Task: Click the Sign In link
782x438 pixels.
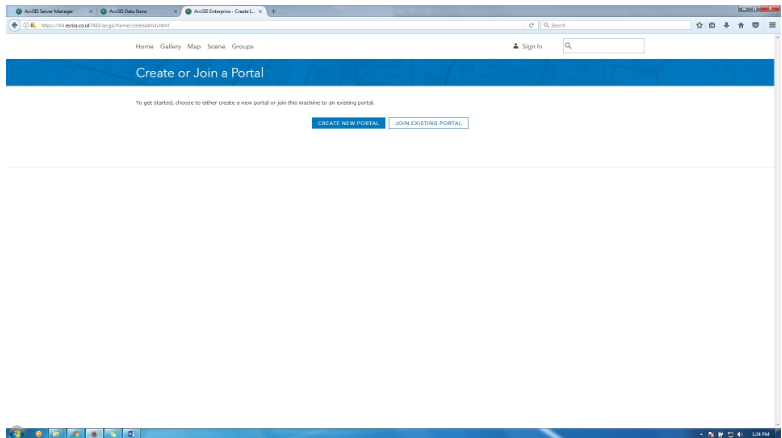Action: pos(532,46)
